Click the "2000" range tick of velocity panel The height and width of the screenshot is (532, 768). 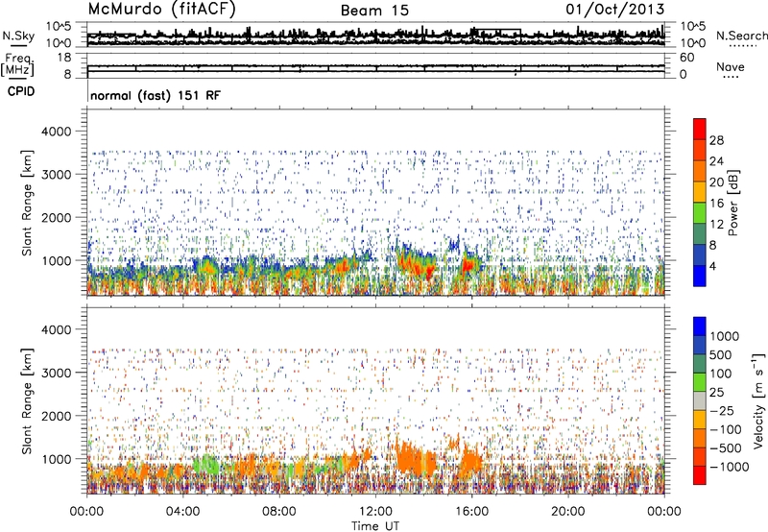(57, 416)
